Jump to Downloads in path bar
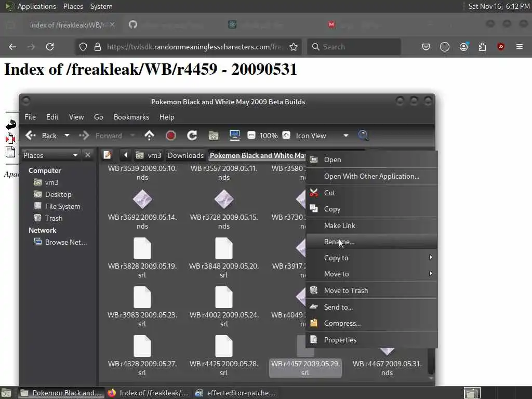This screenshot has height=399, width=532. pyautogui.click(x=185, y=155)
